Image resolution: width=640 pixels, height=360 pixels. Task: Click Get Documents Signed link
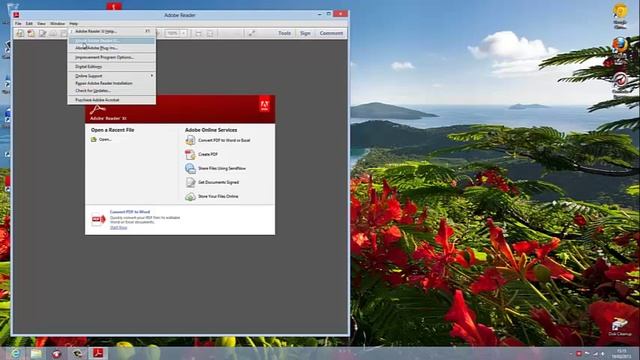coord(218,182)
